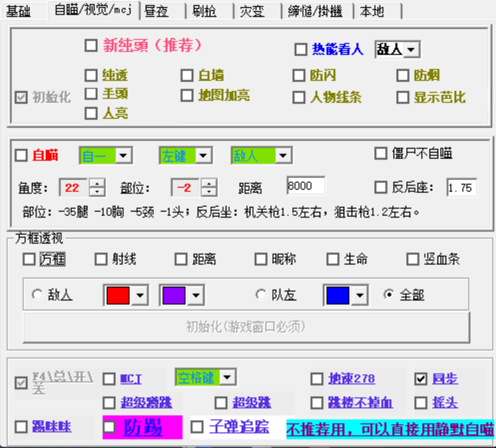Enable the 白墙 checkbox

click(187, 75)
